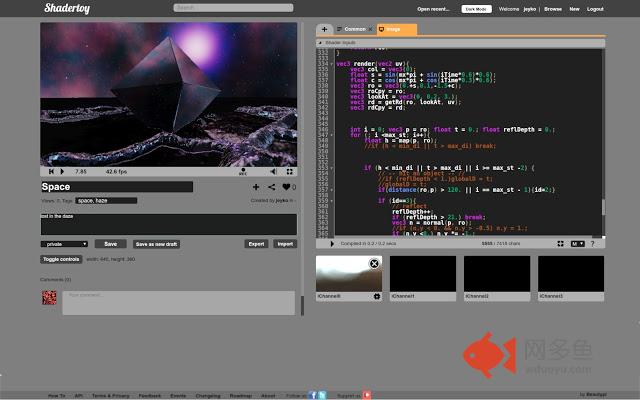
Task: Compile the shader with the play arrow
Action: click(x=332, y=244)
